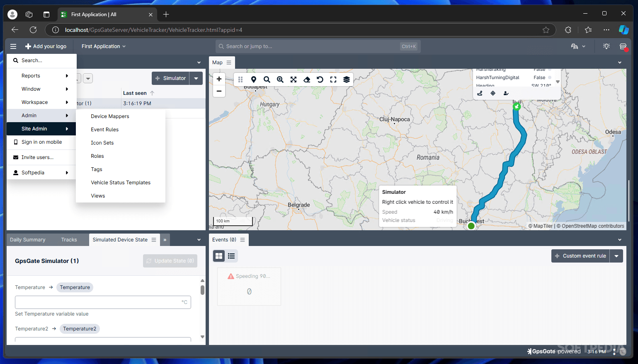The height and width of the screenshot is (364, 638).
Task: Select the map location pin tool
Action: click(x=254, y=80)
